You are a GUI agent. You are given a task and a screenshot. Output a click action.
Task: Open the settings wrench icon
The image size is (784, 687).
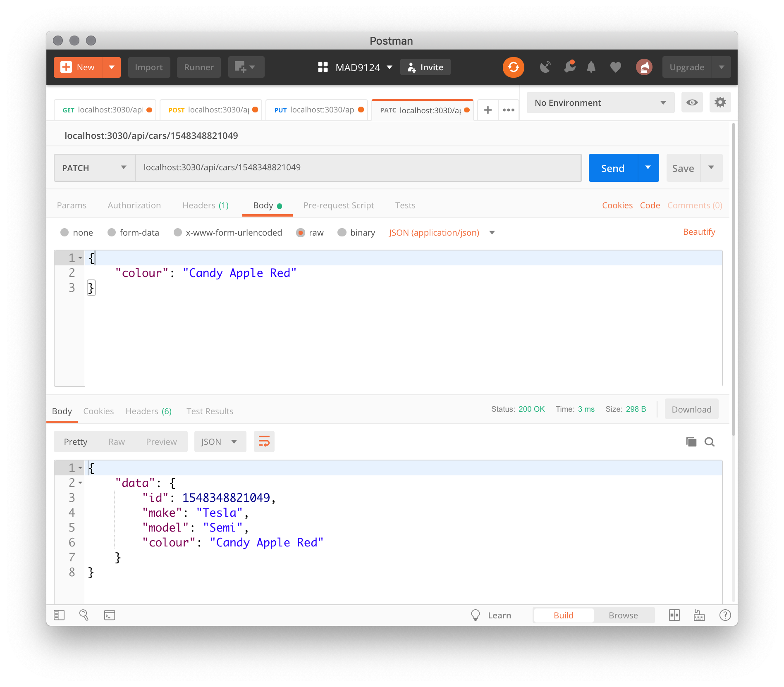(569, 67)
